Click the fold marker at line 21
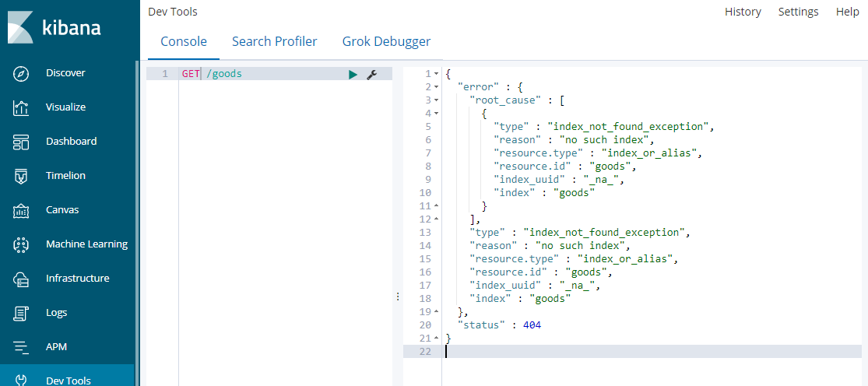The width and height of the screenshot is (868, 386). [436, 339]
